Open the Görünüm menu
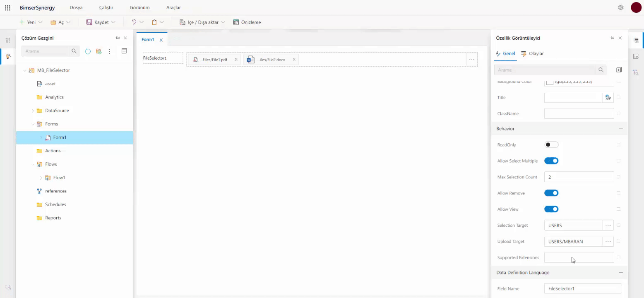The image size is (644, 298). coord(139,7)
